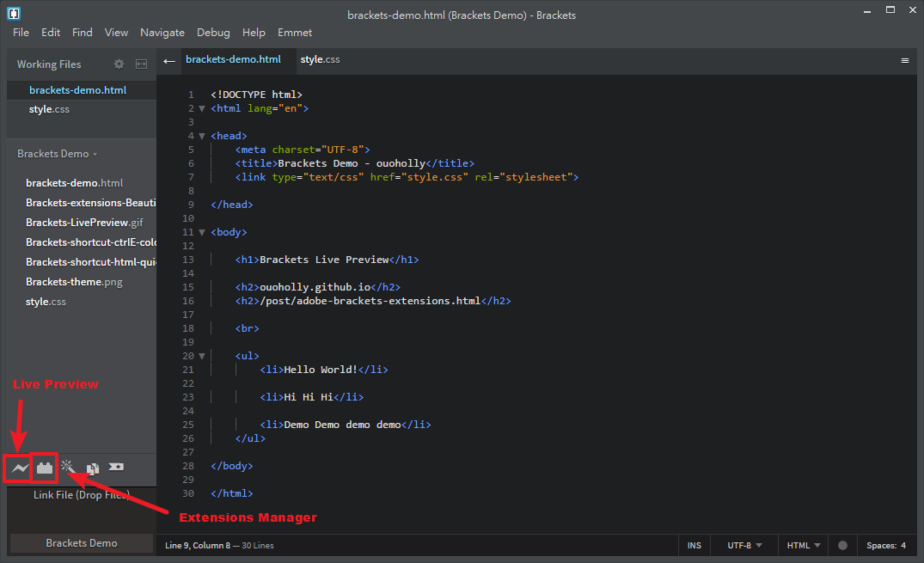Open the UTF-8 encoding dropdown

(744, 545)
